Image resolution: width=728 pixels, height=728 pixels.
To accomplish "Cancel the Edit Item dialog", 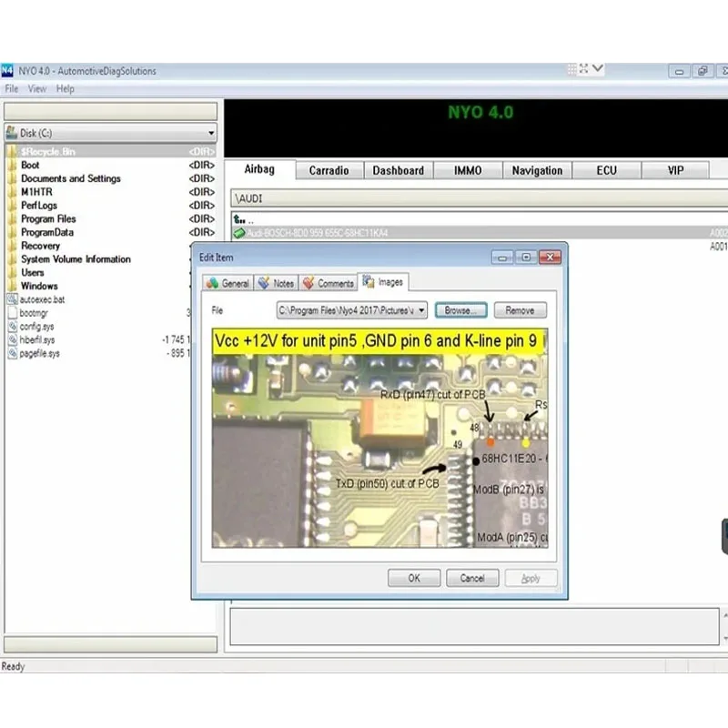I will 472,578.
